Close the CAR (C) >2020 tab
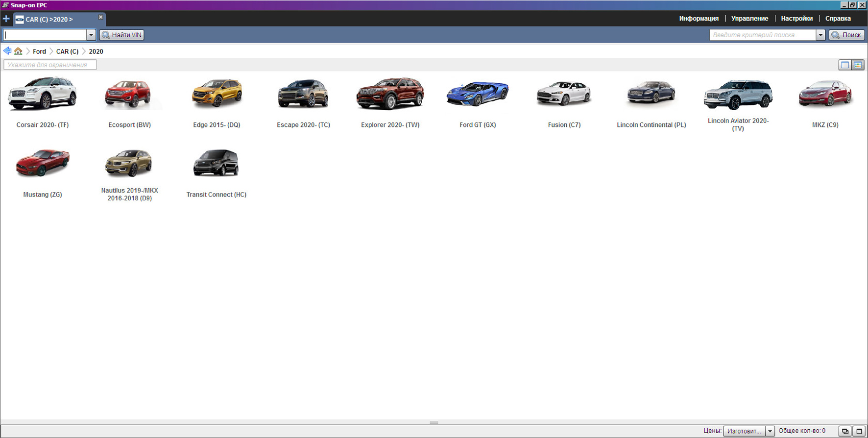The width and height of the screenshot is (868, 438). tap(101, 17)
